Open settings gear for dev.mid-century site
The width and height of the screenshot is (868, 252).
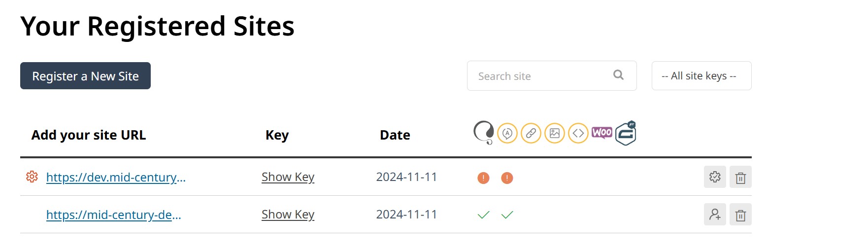coord(715,177)
